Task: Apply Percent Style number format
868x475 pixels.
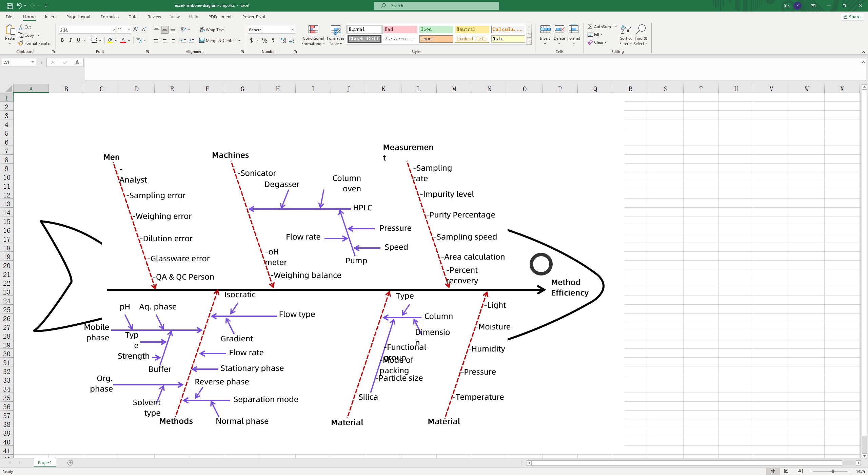Action: pyautogui.click(x=264, y=40)
